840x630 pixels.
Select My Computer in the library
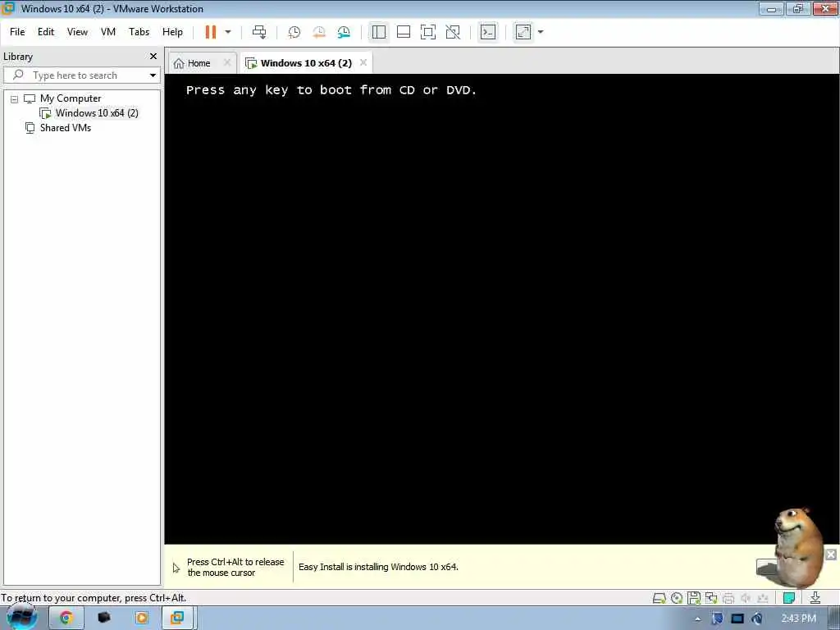coord(71,98)
